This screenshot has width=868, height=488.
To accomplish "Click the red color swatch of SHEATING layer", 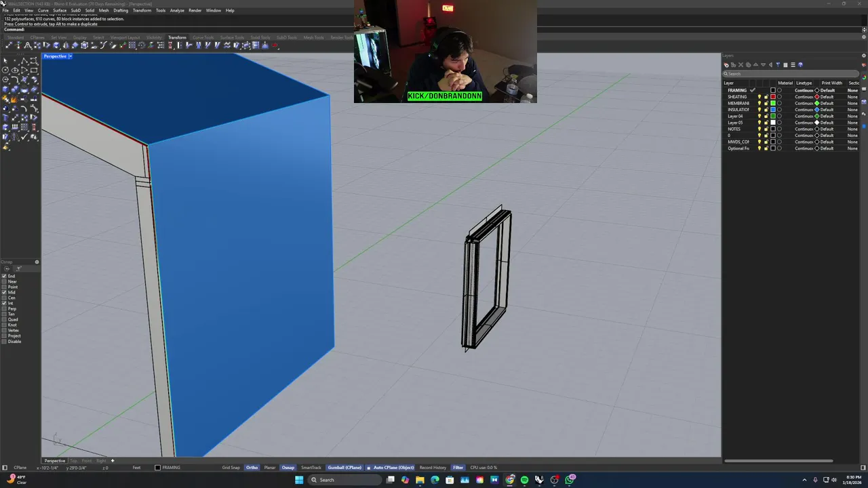I will click(773, 97).
